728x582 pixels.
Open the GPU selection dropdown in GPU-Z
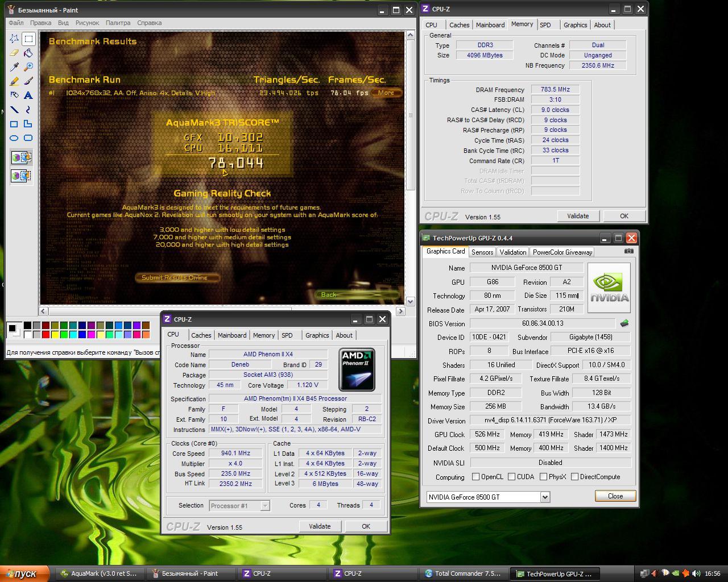544,497
